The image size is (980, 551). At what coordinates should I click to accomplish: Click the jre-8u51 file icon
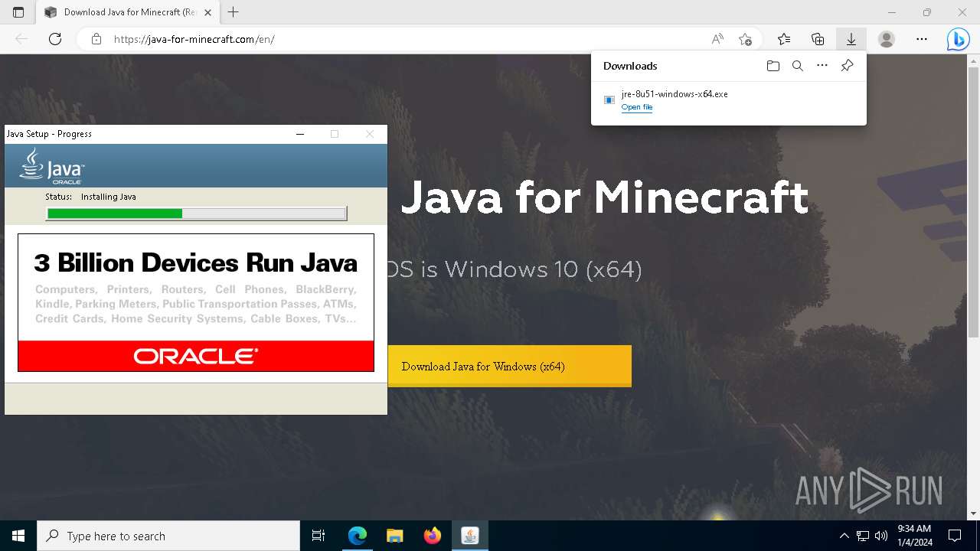pos(609,100)
